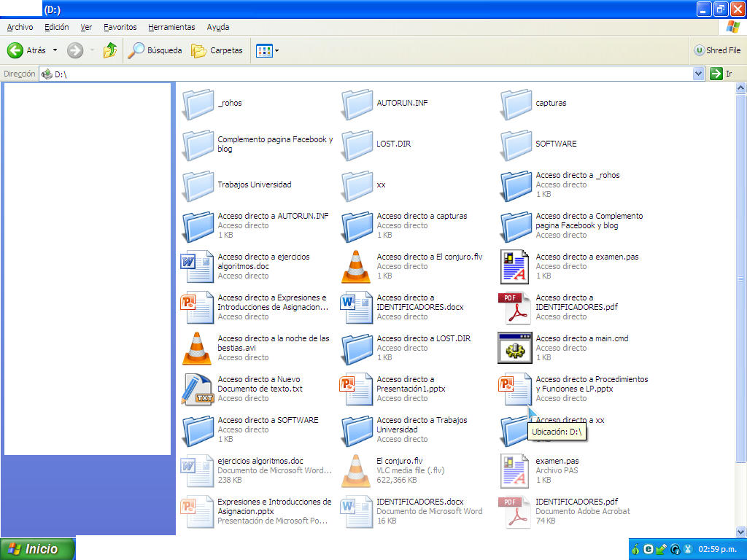
Task: Select Acceso directo a IDENTIFICADORES.pdf icon
Action: click(x=514, y=308)
